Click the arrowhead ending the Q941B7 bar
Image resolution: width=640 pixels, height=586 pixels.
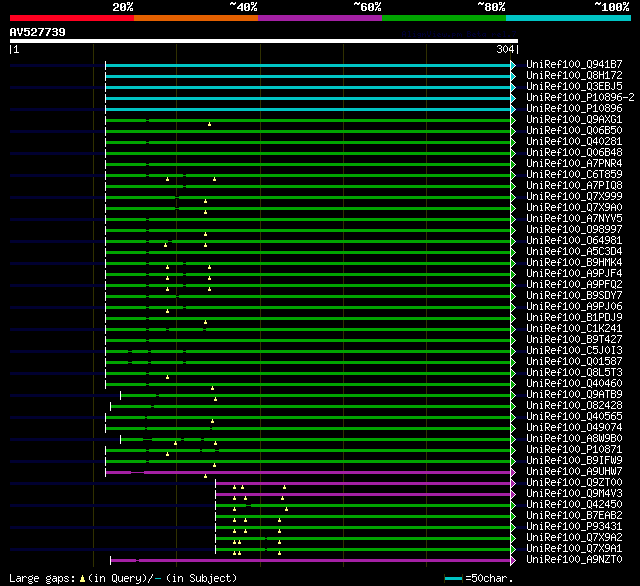tap(513, 65)
